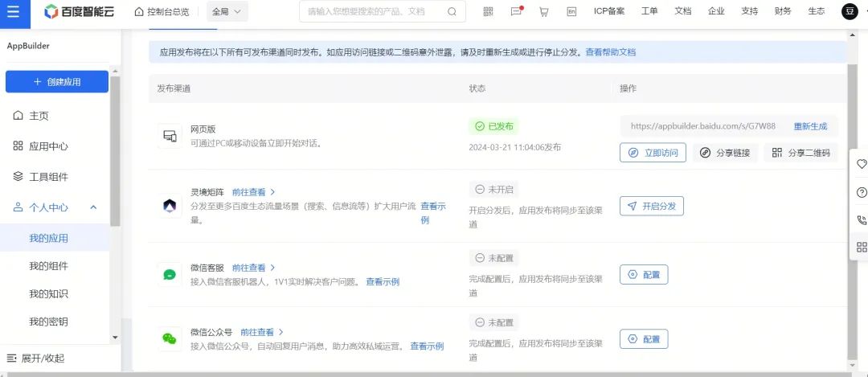Click the 创建应用 button
Image resolution: width=868 pixels, height=377 pixels.
[x=57, y=81]
